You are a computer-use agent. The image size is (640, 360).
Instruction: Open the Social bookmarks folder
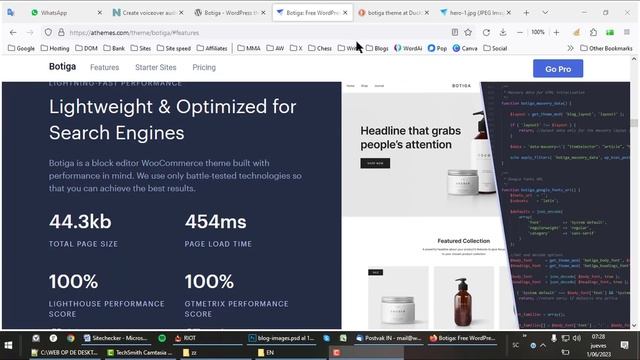coord(495,48)
